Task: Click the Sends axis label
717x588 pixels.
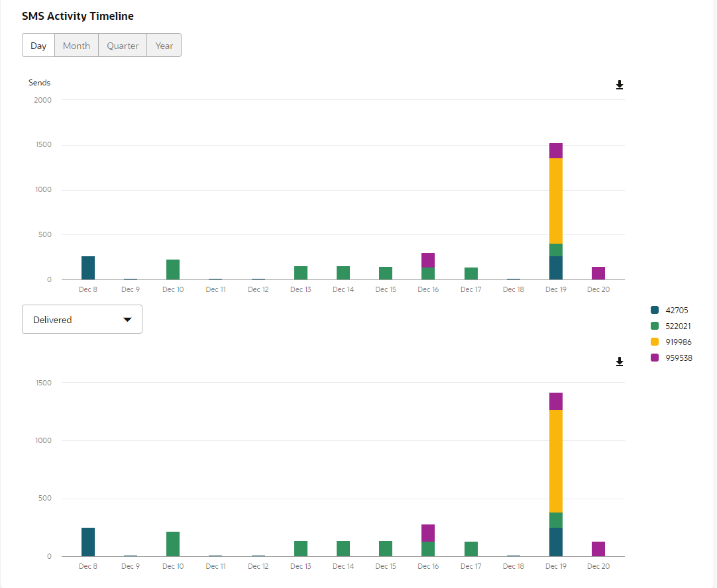Action: pos(39,82)
